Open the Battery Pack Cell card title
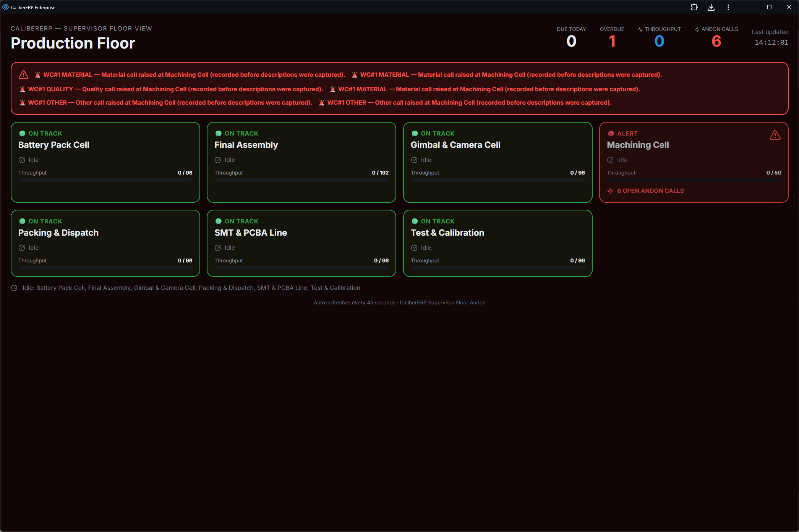This screenshot has width=799, height=532. [54, 145]
